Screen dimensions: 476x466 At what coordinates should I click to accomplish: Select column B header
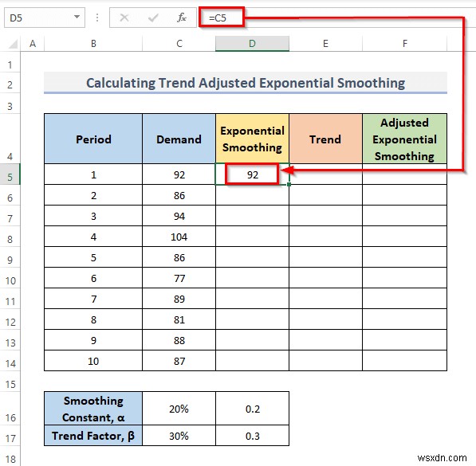[x=93, y=44]
